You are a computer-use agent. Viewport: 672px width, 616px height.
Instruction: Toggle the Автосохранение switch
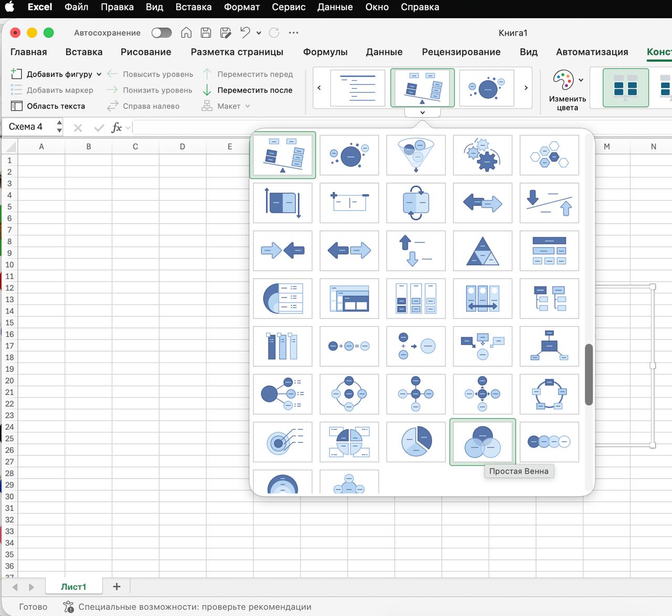(x=161, y=33)
